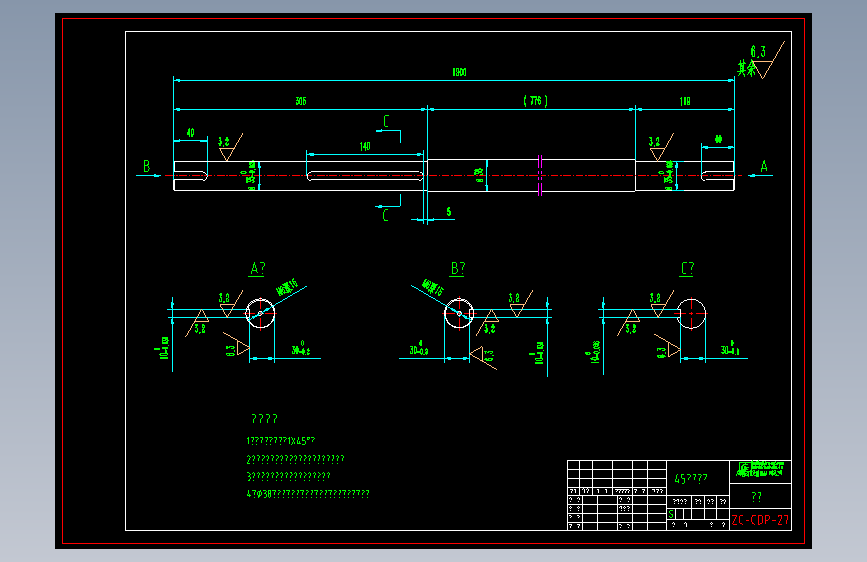Select the 45???? material text

[691, 478]
